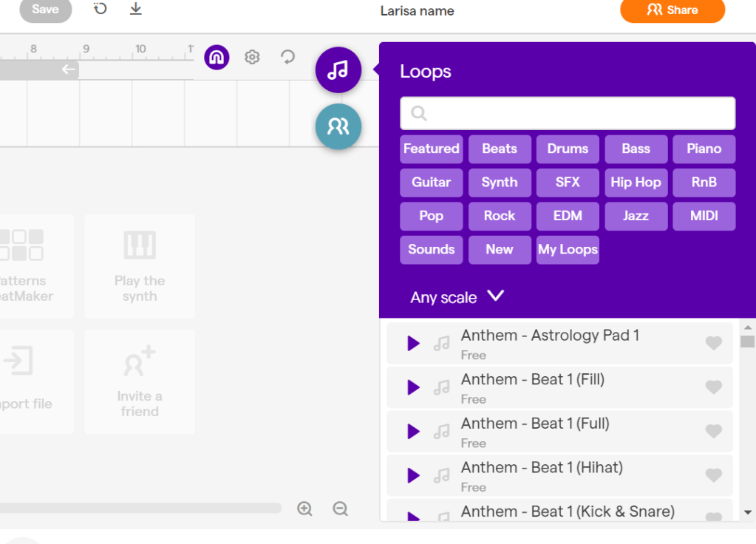Open the settings gear icon
This screenshot has height=544, width=756.
(x=252, y=57)
